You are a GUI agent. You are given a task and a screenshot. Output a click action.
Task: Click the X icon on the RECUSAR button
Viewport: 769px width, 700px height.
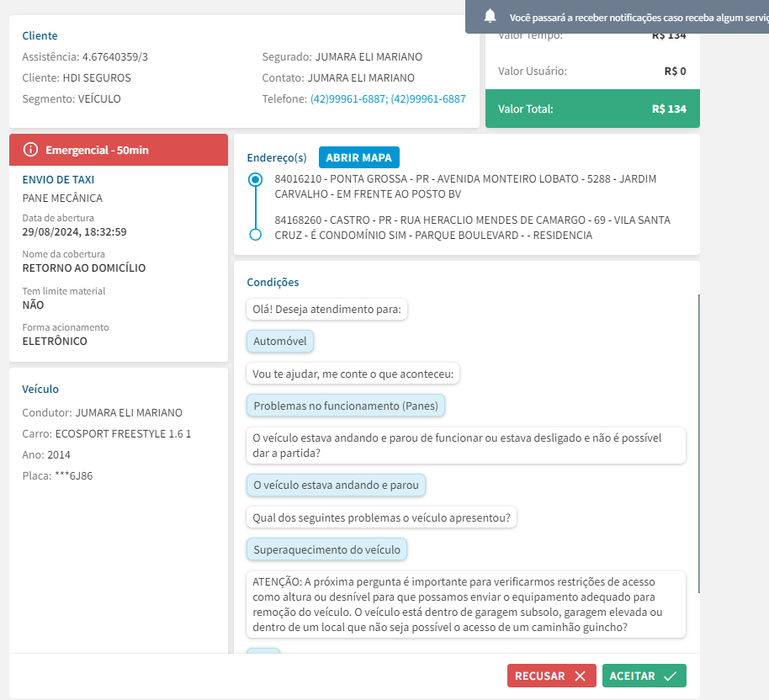point(580,676)
